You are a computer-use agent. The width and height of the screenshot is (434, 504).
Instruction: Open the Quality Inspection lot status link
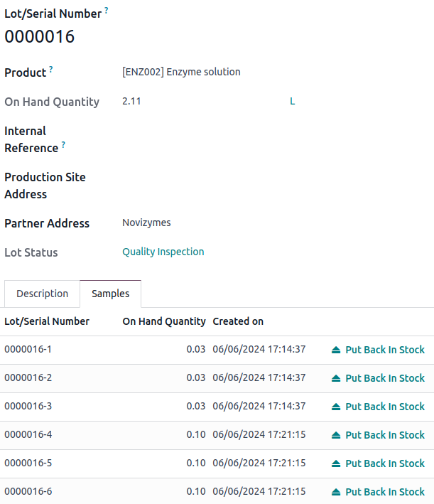163,252
